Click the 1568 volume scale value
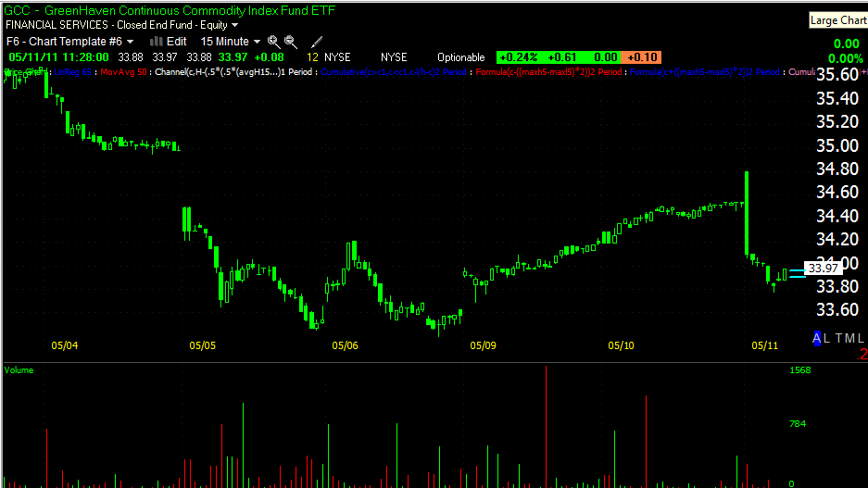The height and width of the screenshot is (488, 868). coord(799,370)
